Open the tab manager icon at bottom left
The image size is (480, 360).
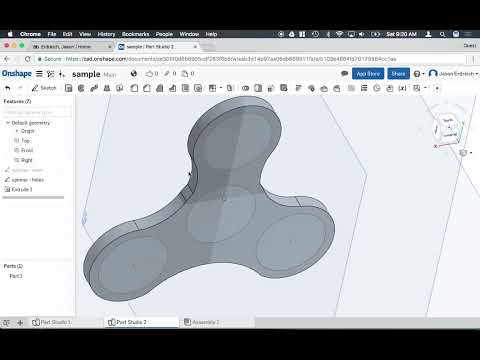pyautogui.click(x=6, y=322)
